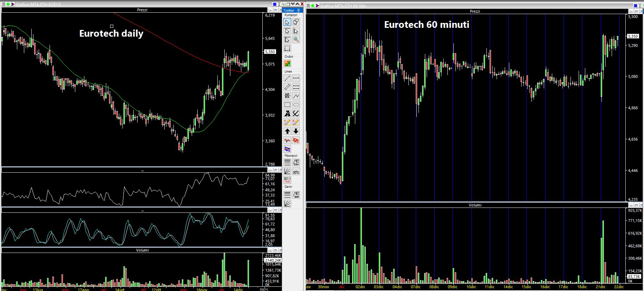The width and height of the screenshot is (644, 291).
Task: Click blue square icon in daily chart header
Action: [x=275, y=4]
